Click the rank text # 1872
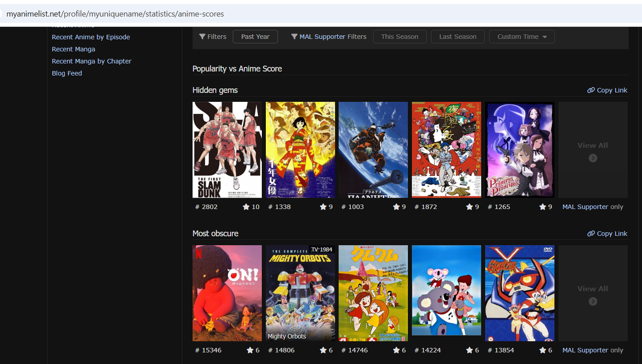 coord(426,207)
